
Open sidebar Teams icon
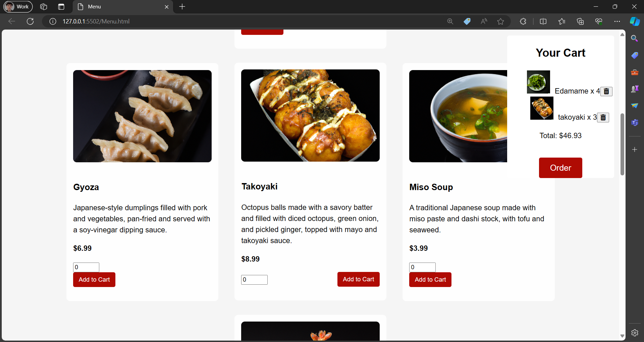(x=635, y=122)
